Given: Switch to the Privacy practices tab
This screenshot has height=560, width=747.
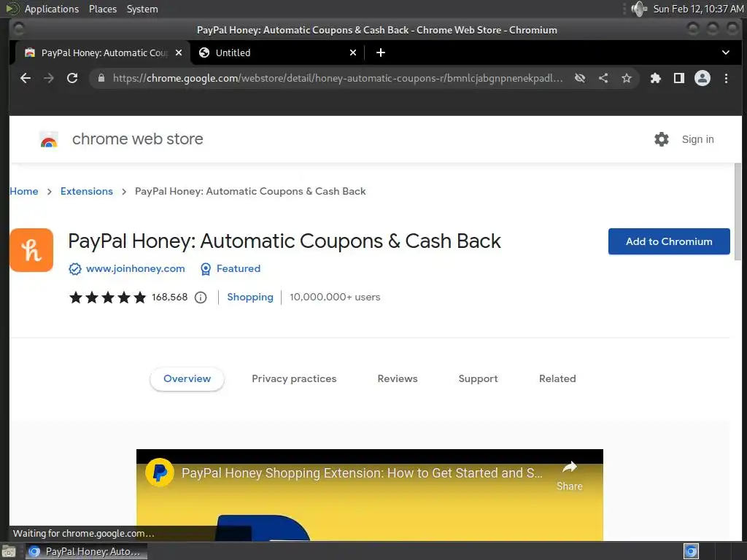Looking at the screenshot, I should point(294,379).
